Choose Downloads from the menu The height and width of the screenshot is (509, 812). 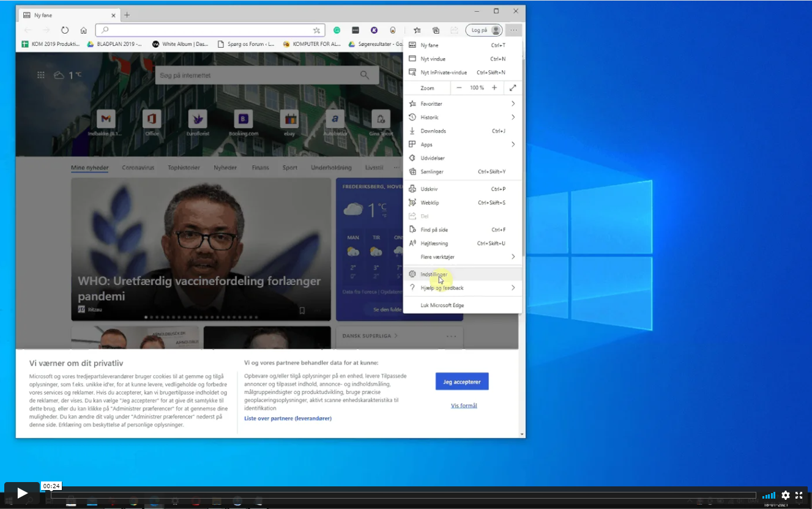pyautogui.click(x=433, y=131)
